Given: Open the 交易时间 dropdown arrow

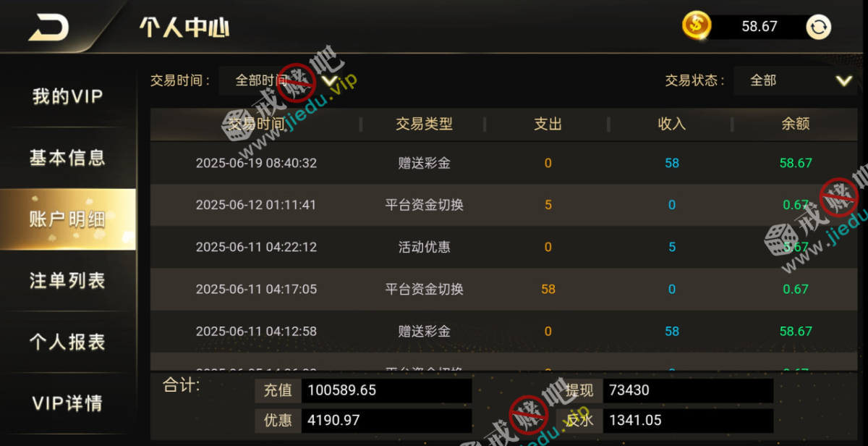Looking at the screenshot, I should coord(330,80).
